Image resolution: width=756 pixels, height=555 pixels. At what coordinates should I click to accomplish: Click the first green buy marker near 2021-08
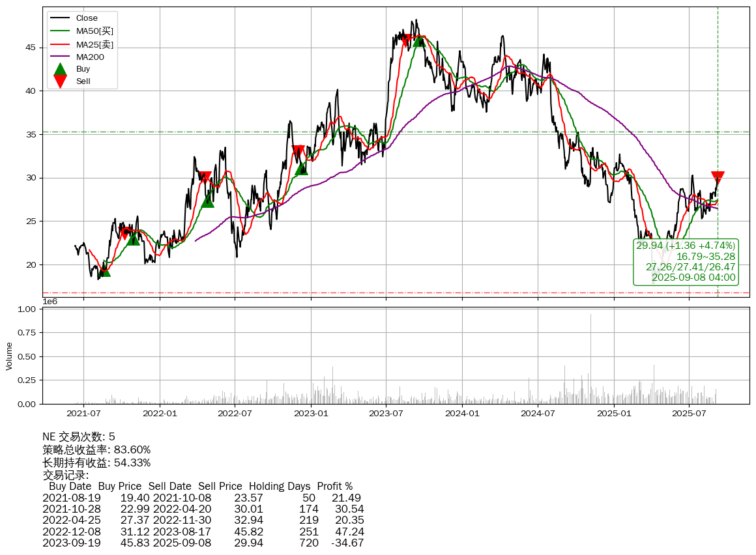click(104, 270)
